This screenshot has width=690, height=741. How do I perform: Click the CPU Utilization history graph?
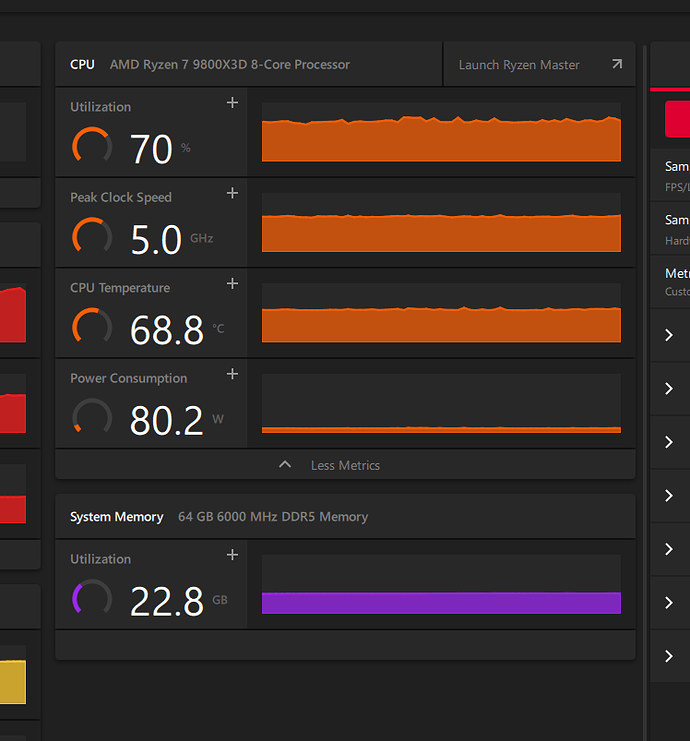pos(441,132)
